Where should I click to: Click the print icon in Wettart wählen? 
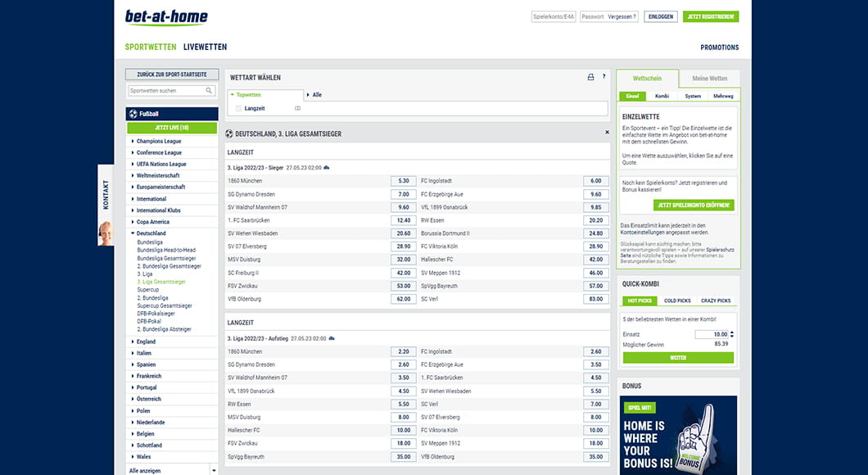[590, 78]
